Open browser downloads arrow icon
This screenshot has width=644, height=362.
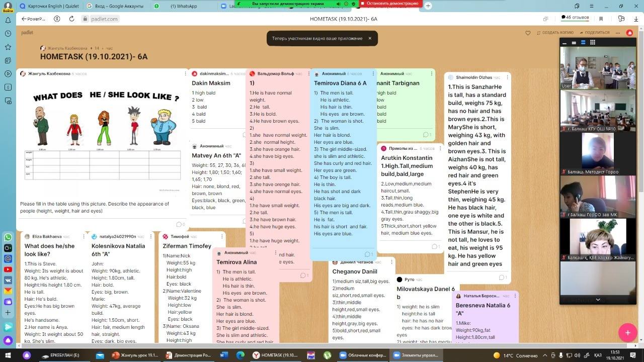coord(635,19)
